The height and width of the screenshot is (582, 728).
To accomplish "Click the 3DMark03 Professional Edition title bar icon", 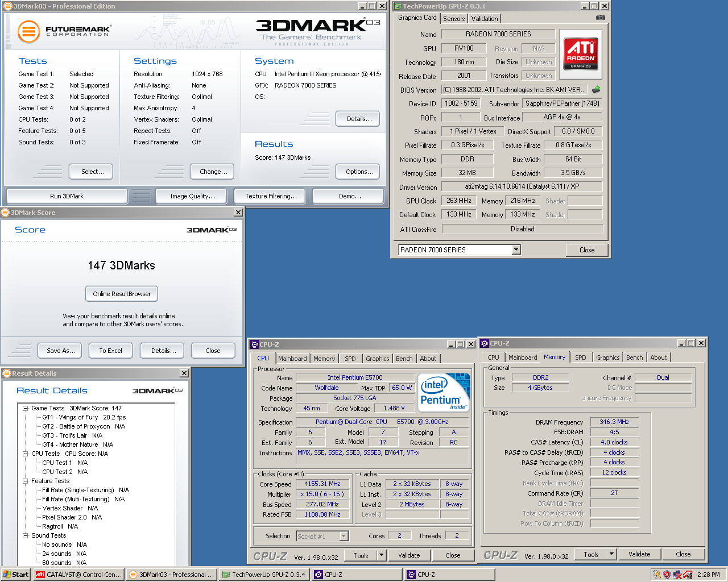I will pos(8,6).
